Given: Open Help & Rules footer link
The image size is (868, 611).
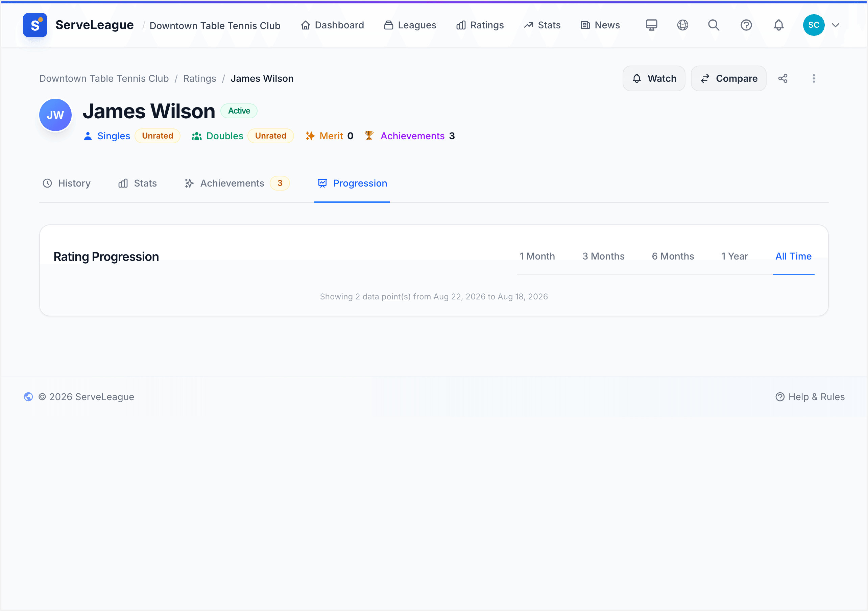Looking at the screenshot, I should tap(810, 397).
